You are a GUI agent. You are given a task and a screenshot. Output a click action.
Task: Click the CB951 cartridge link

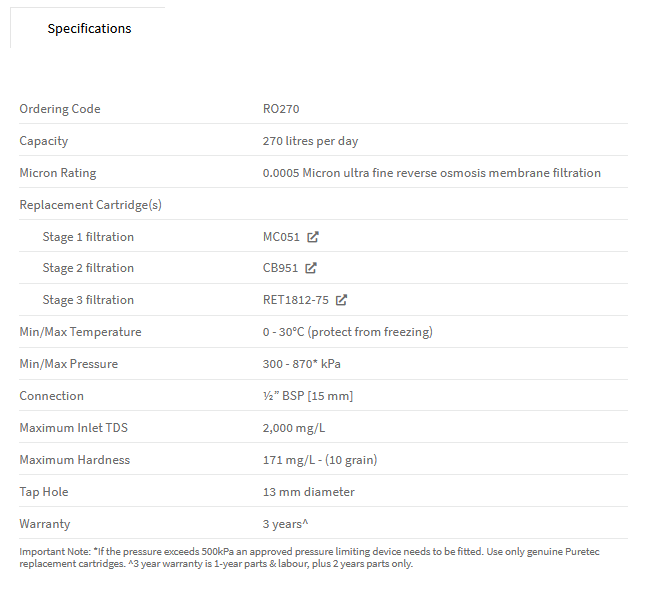pos(280,268)
